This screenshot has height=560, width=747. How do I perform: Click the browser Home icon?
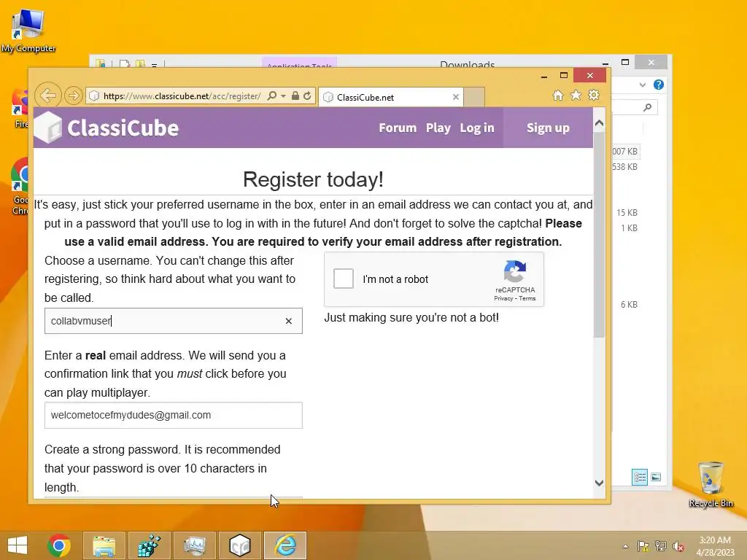tap(558, 96)
